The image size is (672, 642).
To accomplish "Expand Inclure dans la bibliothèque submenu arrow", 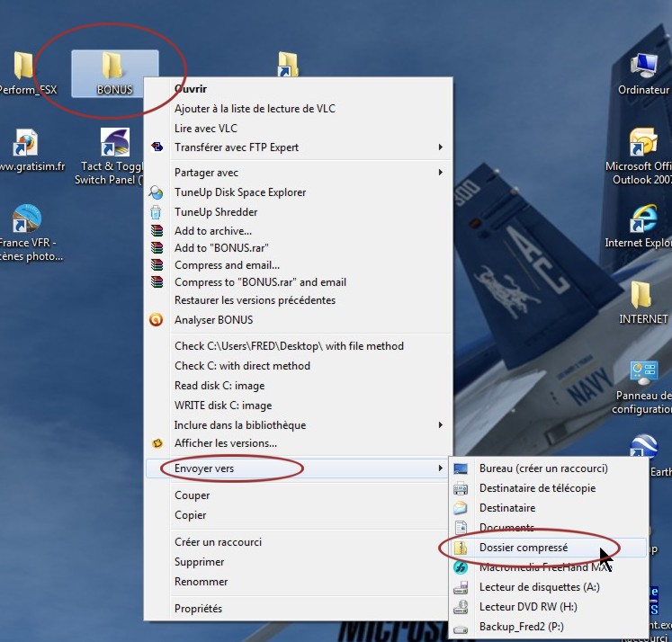I will [440, 425].
